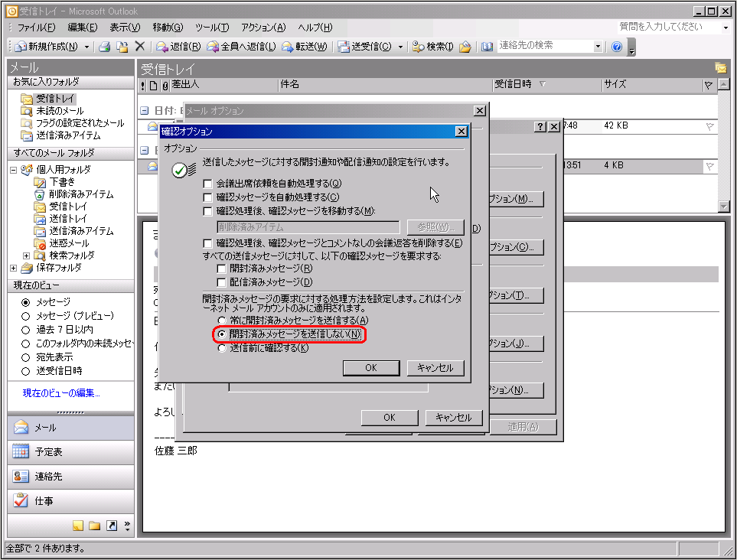Click OK in 確認オプション dialog

click(x=371, y=368)
